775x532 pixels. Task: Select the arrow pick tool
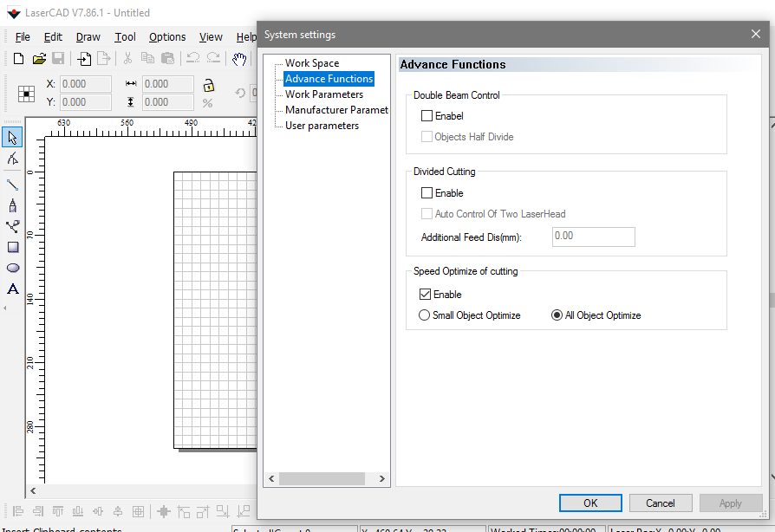[x=13, y=138]
